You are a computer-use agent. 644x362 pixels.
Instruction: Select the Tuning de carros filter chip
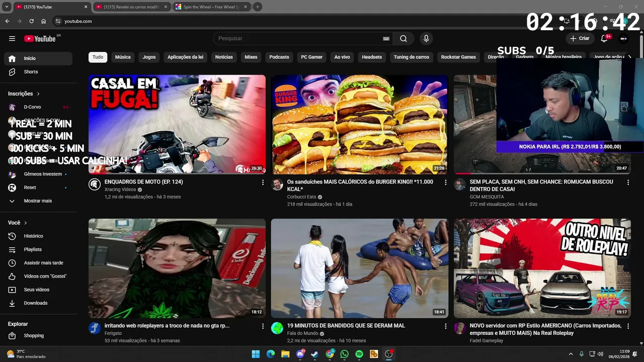(x=412, y=57)
